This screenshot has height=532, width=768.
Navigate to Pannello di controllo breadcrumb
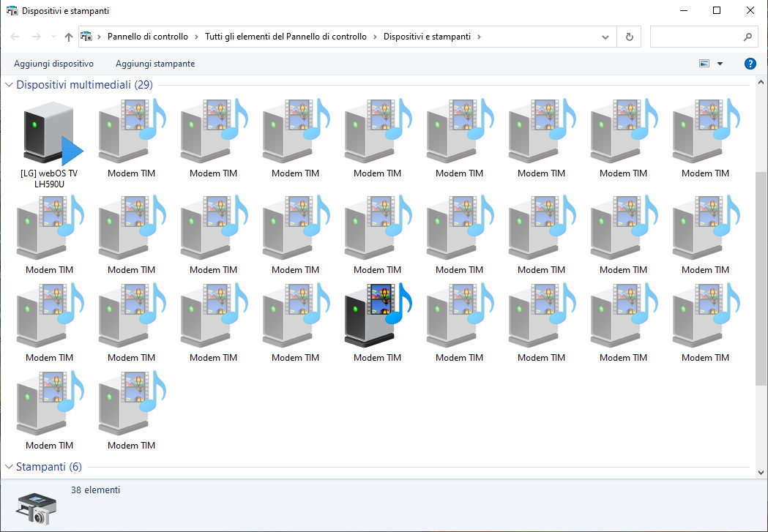click(x=148, y=37)
